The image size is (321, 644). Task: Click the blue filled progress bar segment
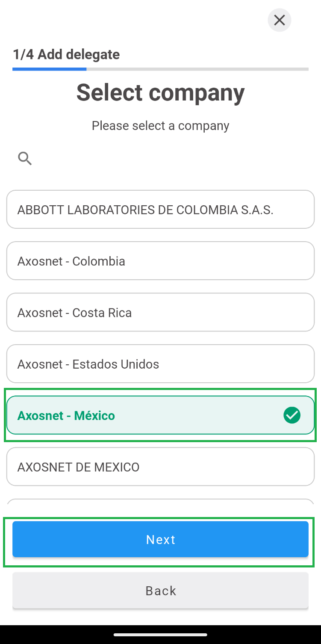pos(49,69)
